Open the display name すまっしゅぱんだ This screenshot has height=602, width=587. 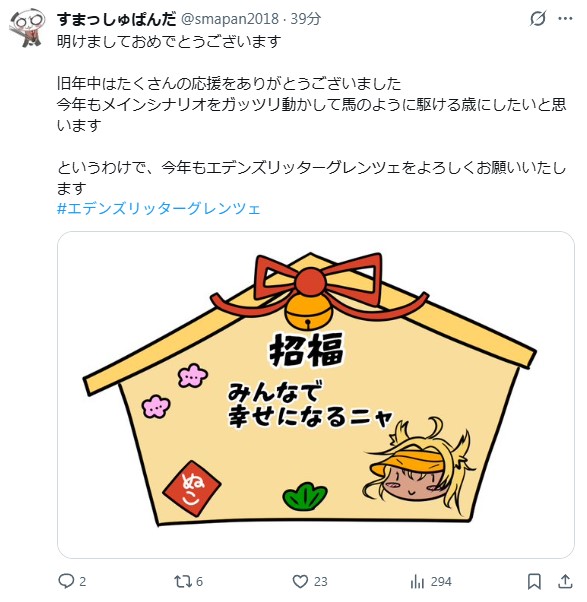117,19
